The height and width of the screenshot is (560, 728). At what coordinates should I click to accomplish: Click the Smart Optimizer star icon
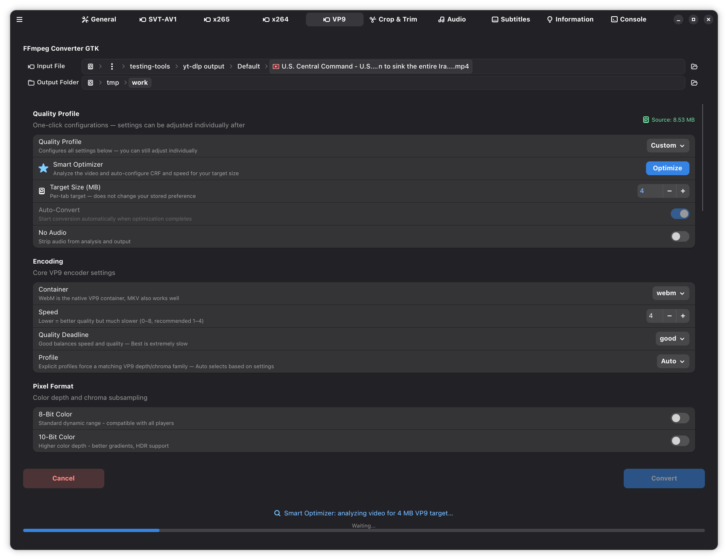pos(43,168)
